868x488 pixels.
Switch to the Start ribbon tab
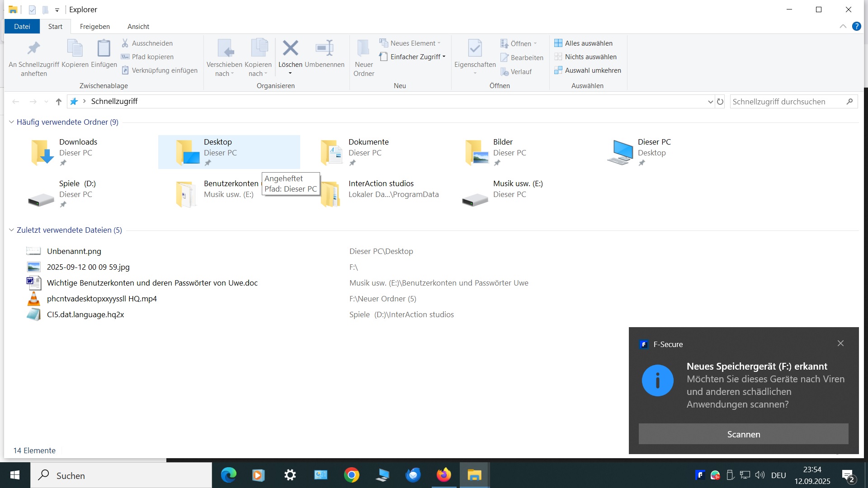click(x=55, y=27)
